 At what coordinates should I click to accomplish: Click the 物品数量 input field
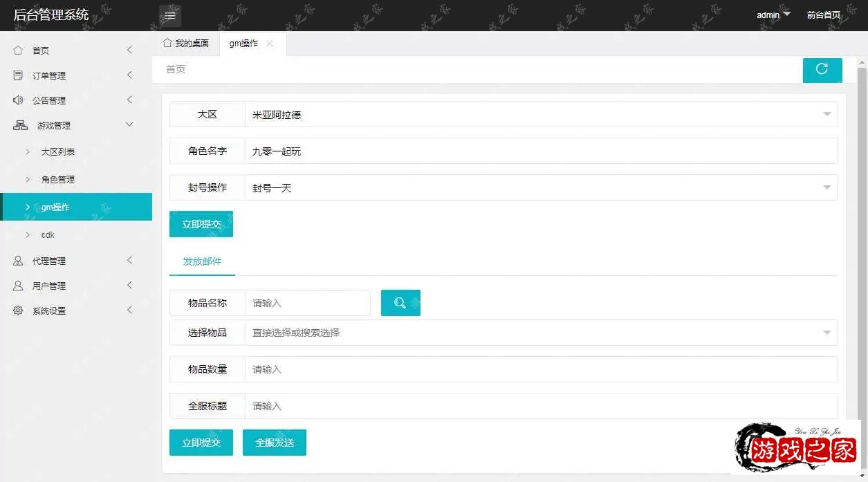pyautogui.click(x=541, y=369)
